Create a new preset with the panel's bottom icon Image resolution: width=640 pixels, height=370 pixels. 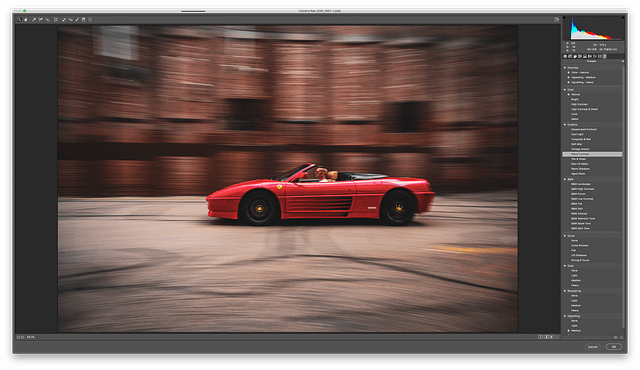pyautogui.click(x=616, y=337)
